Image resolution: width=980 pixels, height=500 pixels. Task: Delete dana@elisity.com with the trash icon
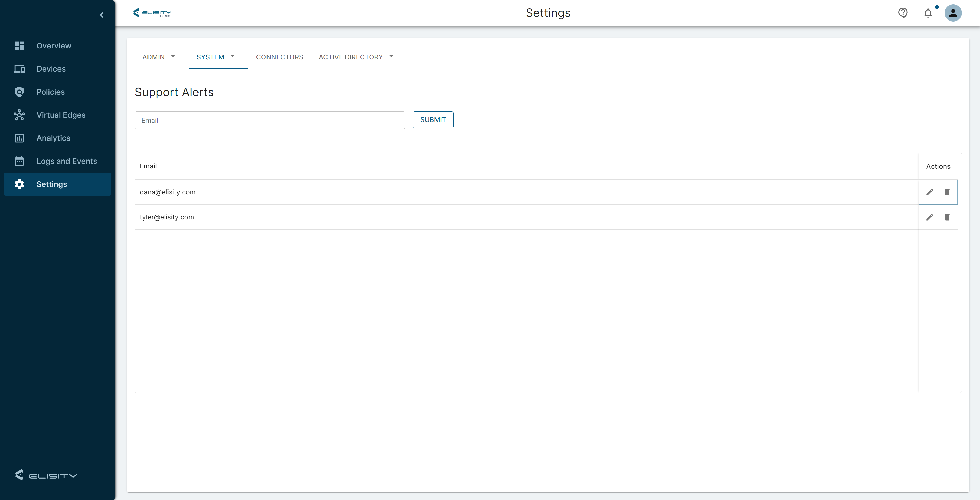point(947,192)
